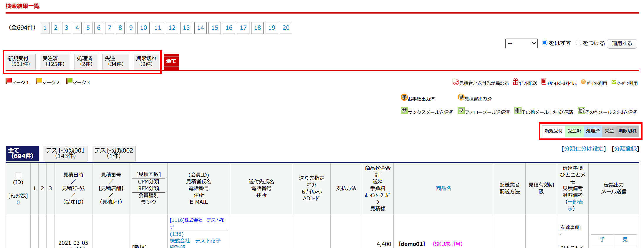Screen dimensions: 644x248
Task: Click the follow mail sent (フォローメール送信済) icon
Action: coord(461,111)
